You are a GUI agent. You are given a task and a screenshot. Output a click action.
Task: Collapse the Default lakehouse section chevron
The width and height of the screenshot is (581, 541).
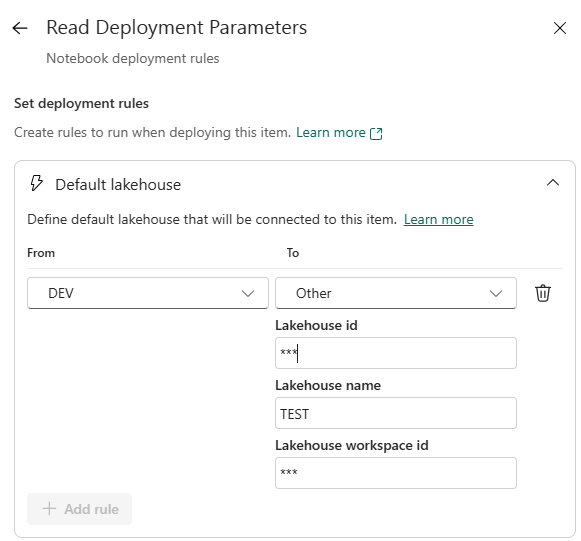[552, 183]
